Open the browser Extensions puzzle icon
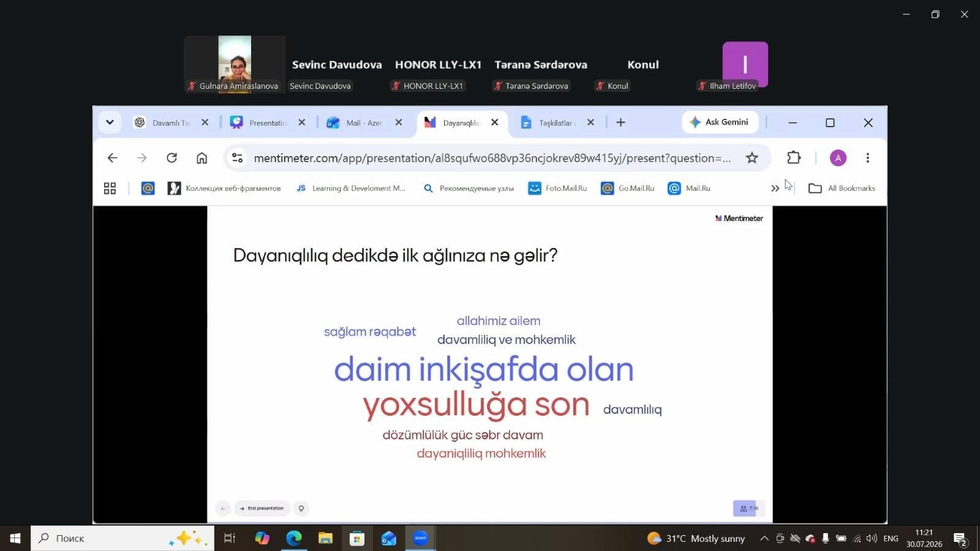 point(794,158)
